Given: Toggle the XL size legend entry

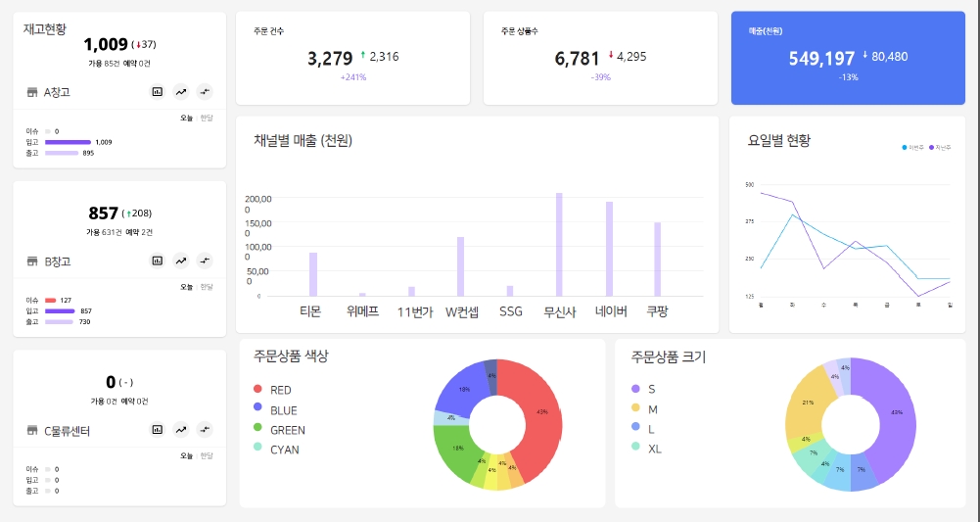Looking at the screenshot, I should click(646, 449).
